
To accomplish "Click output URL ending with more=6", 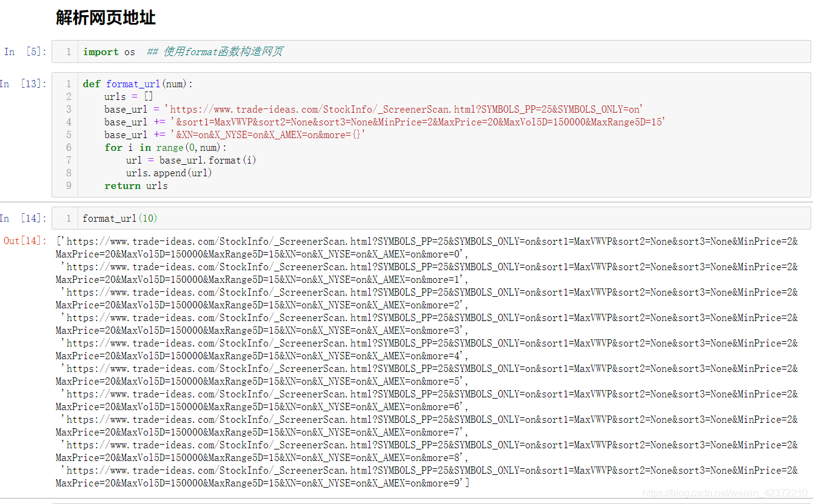I will click(427, 400).
